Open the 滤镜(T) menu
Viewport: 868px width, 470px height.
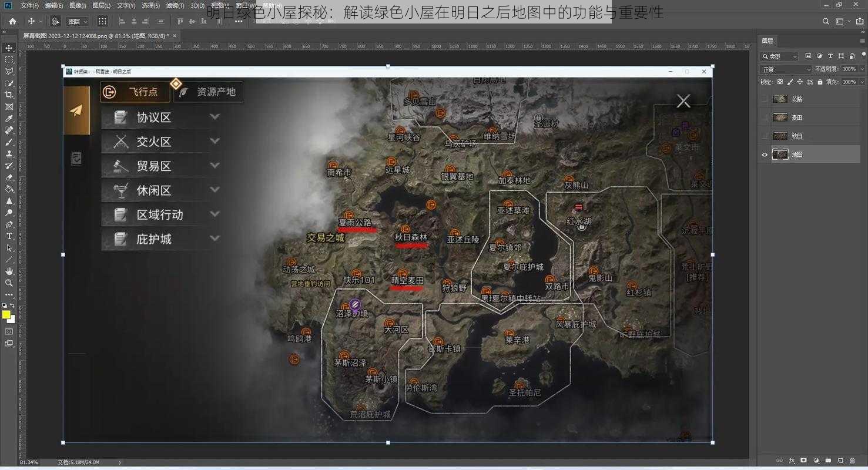[x=175, y=5]
